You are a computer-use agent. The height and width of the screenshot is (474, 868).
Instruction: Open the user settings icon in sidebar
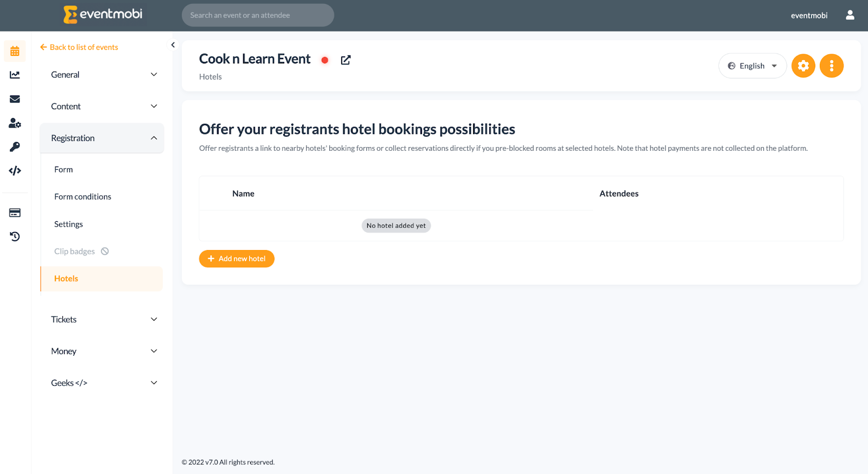click(x=15, y=123)
